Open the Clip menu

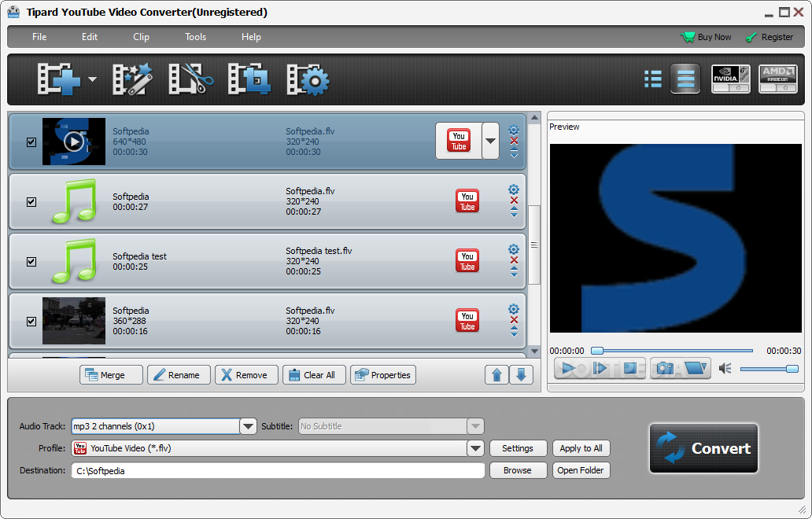141,37
